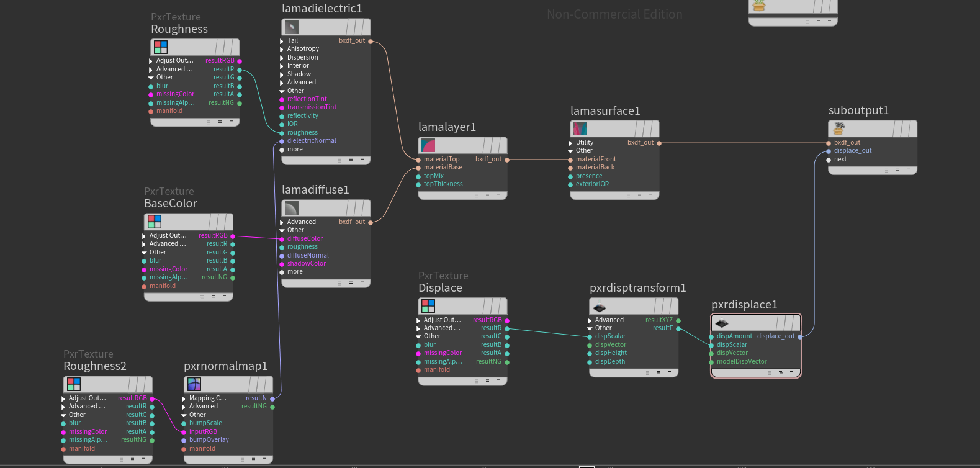Click the lamadiffuse1 node icon
Viewport: 980px width, 468px height.
point(291,207)
